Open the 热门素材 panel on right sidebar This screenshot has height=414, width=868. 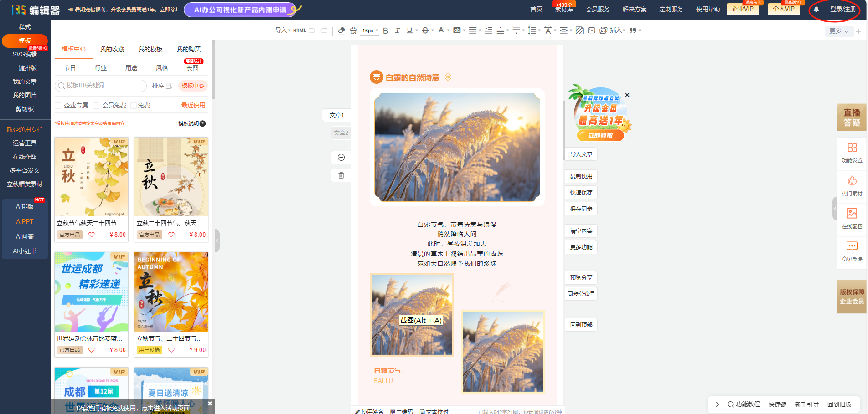(852, 184)
